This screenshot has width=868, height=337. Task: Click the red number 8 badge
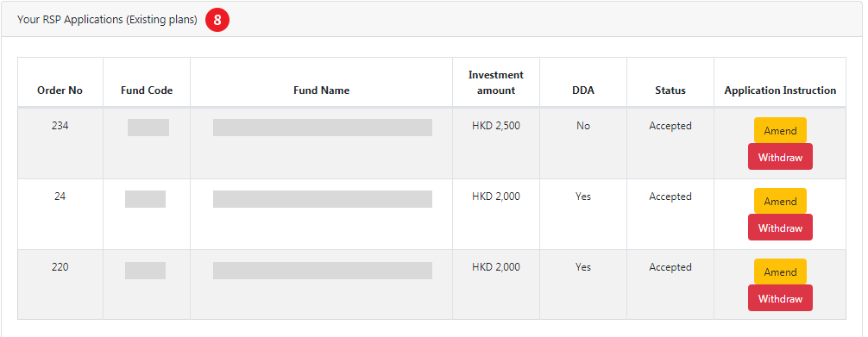[217, 20]
